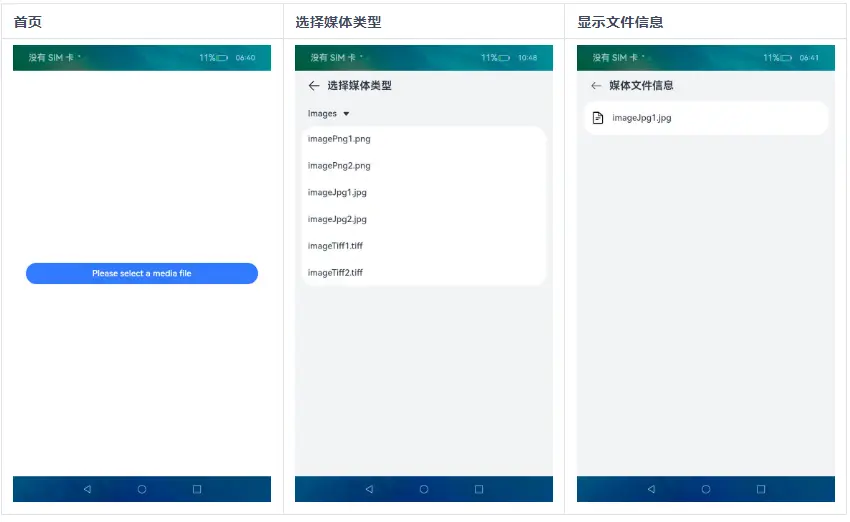The width and height of the screenshot is (850, 522).
Task: Click the 媒体文件信息 page title
Action: coord(641,85)
